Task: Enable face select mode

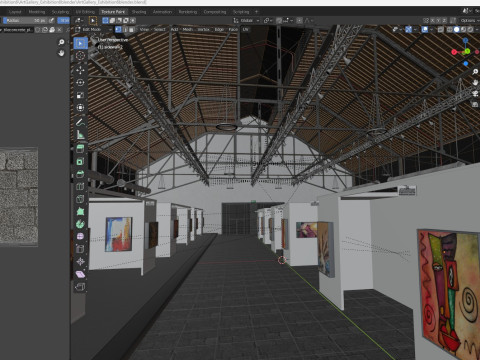Action: coord(131,29)
